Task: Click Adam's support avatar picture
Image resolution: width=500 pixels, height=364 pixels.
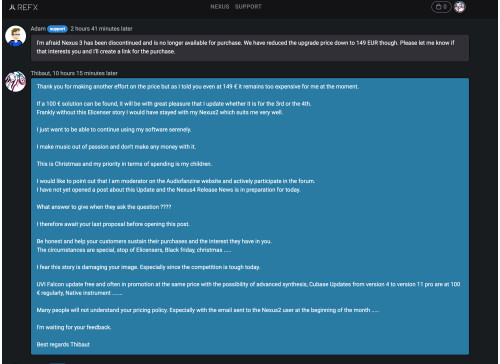Action: click(15, 36)
